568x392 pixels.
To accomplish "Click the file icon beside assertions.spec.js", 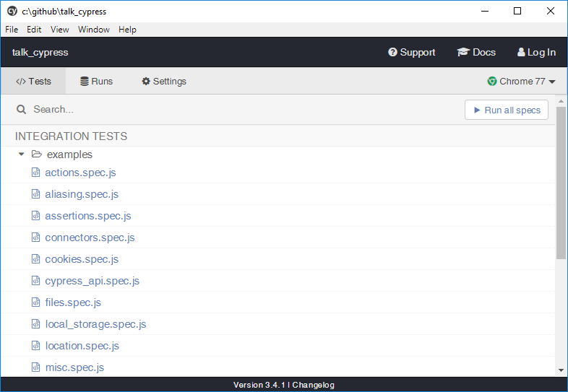I will click(35, 216).
